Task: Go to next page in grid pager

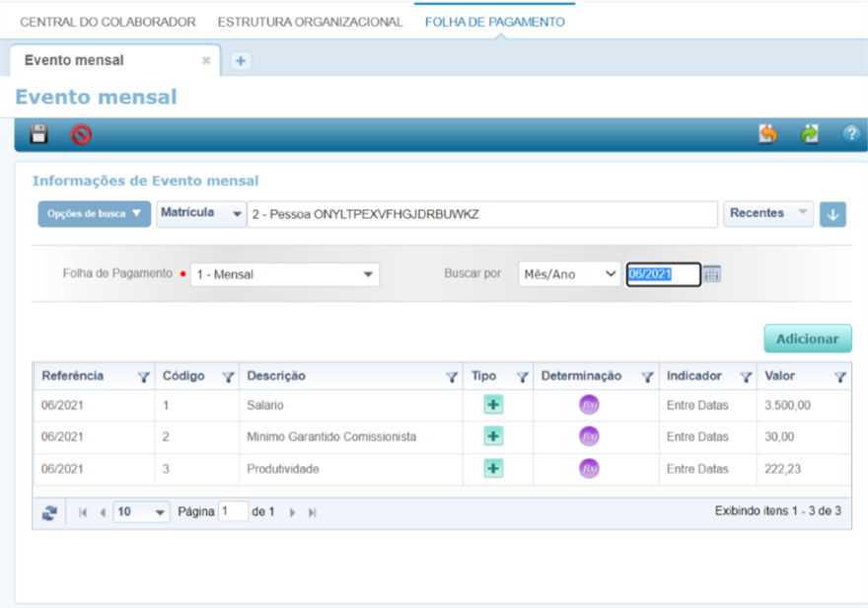Action: [x=292, y=512]
